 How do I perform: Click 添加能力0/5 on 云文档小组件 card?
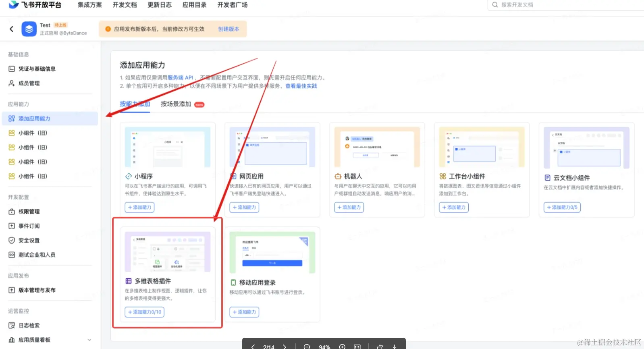[562, 207]
